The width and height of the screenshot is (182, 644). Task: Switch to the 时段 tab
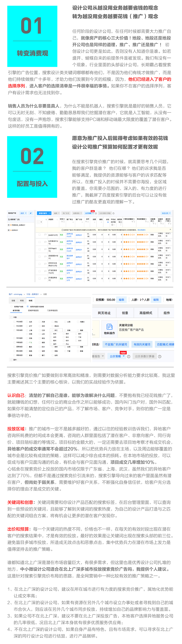[x=22, y=301]
